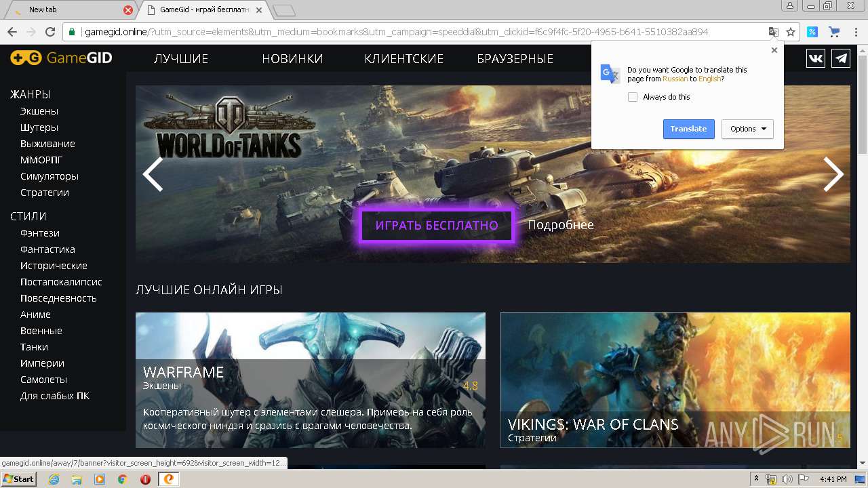Screen dimensions: 868x488
Task: Select Постапокалипсис style
Action: click(x=61, y=282)
